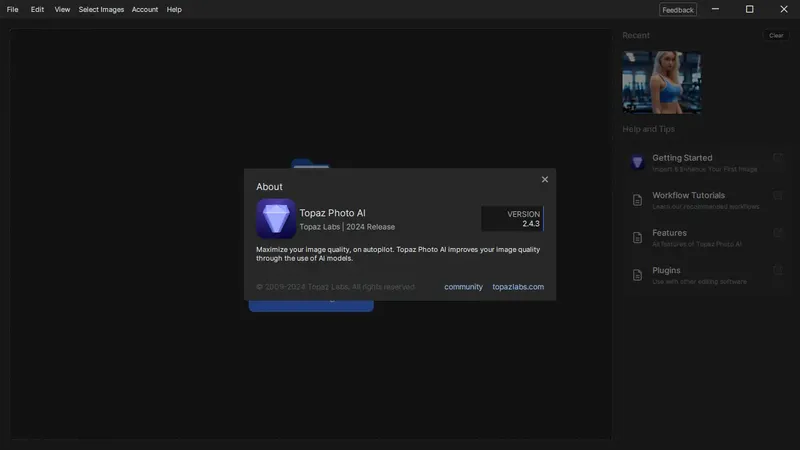Screen dimensions: 800x450
Task: Click the 'Recent' heading
Action: pos(636,35)
